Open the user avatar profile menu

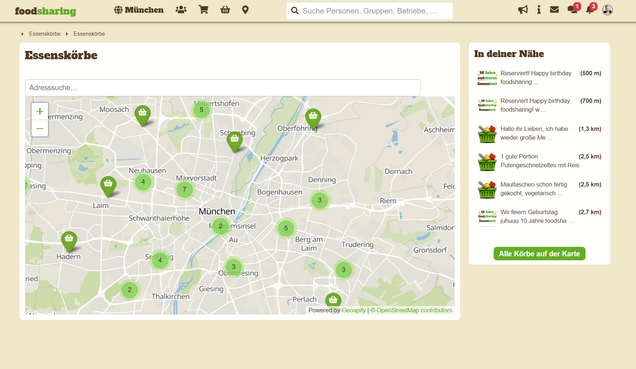coord(607,10)
